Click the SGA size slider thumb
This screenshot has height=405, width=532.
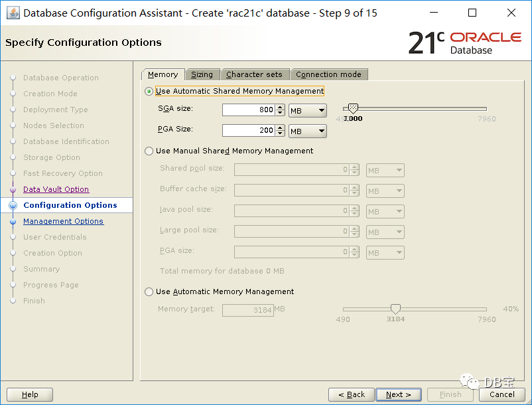(x=353, y=109)
